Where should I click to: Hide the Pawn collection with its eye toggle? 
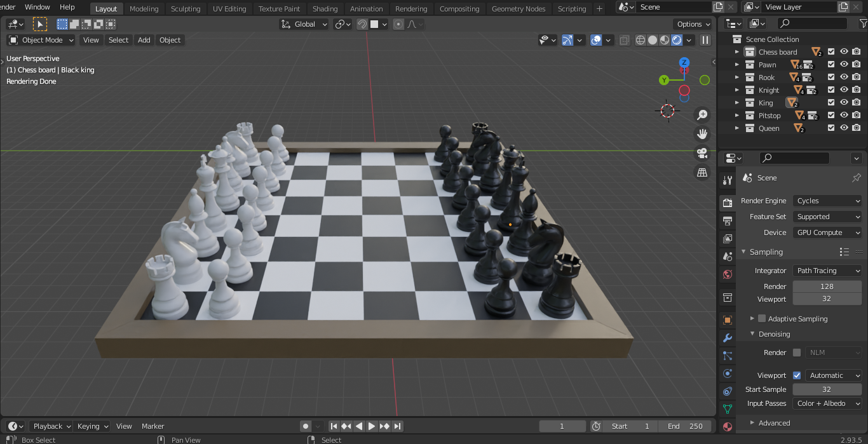tap(843, 64)
